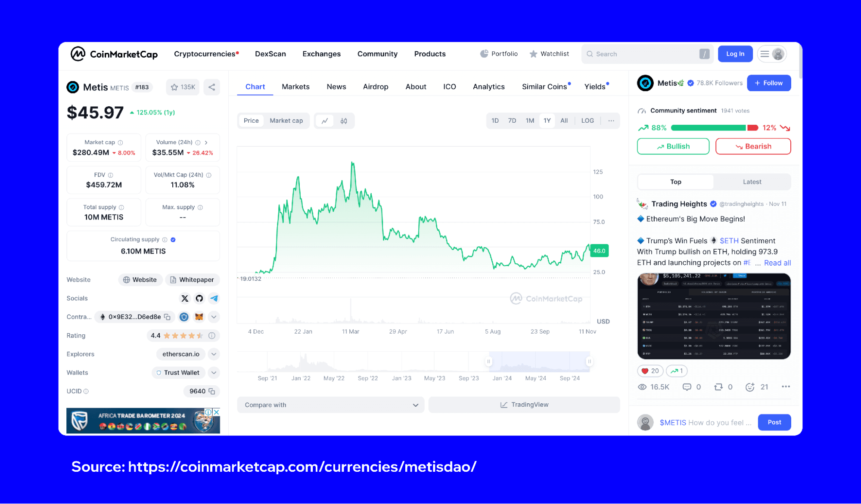Set chart range to 7D

click(512, 121)
